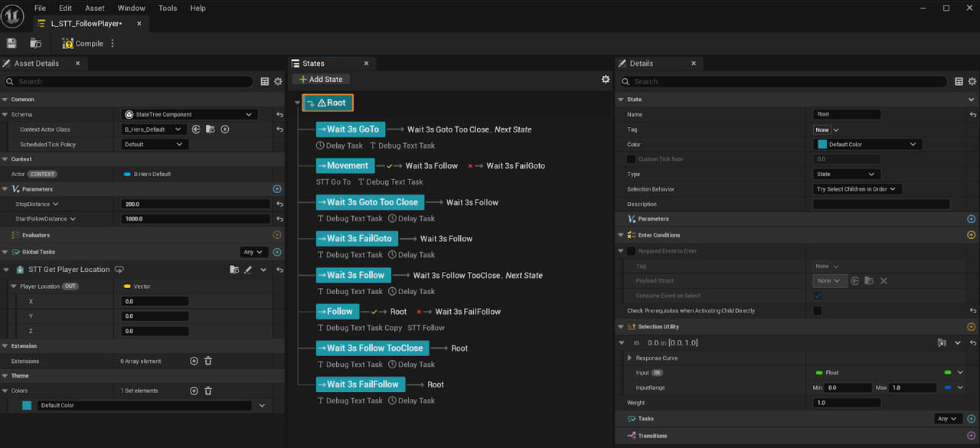980x448 pixels.
Task: Reset Schema to default arrow
Action: pos(279,115)
